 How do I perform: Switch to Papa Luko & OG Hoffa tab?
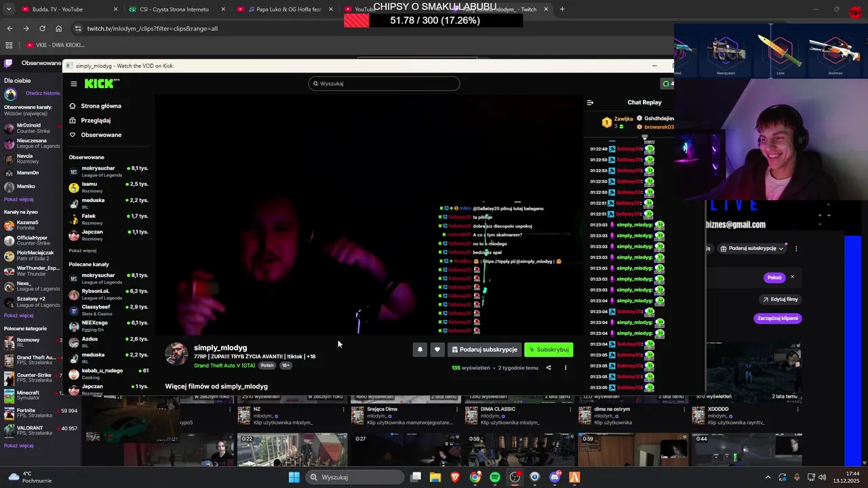285,9
